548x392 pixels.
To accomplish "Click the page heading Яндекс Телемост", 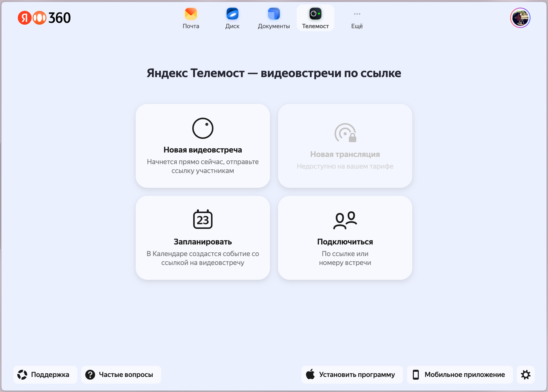I will tap(274, 73).
